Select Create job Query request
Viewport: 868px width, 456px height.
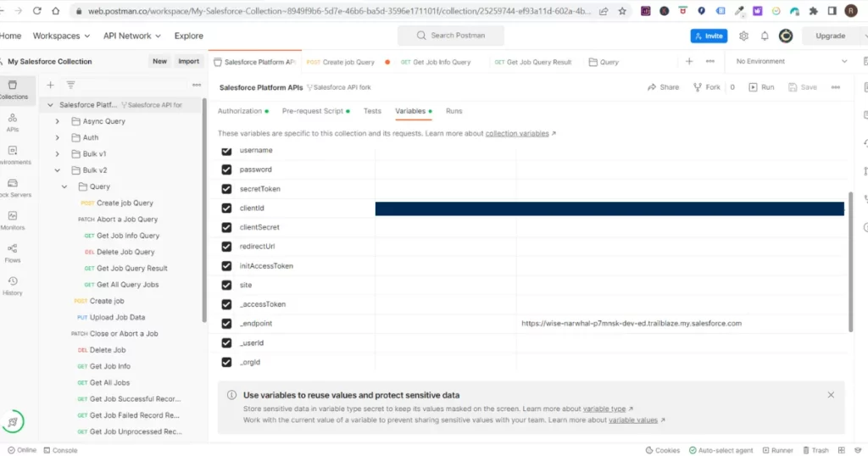(125, 203)
